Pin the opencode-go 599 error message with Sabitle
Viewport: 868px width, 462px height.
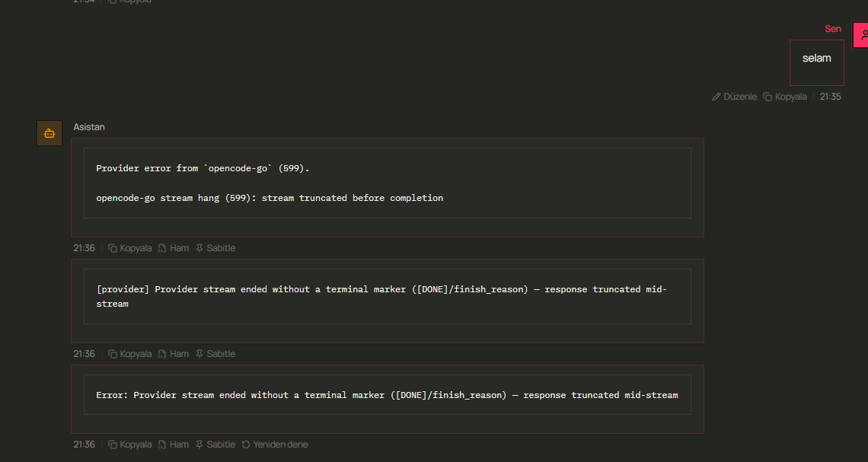pyautogui.click(x=215, y=248)
